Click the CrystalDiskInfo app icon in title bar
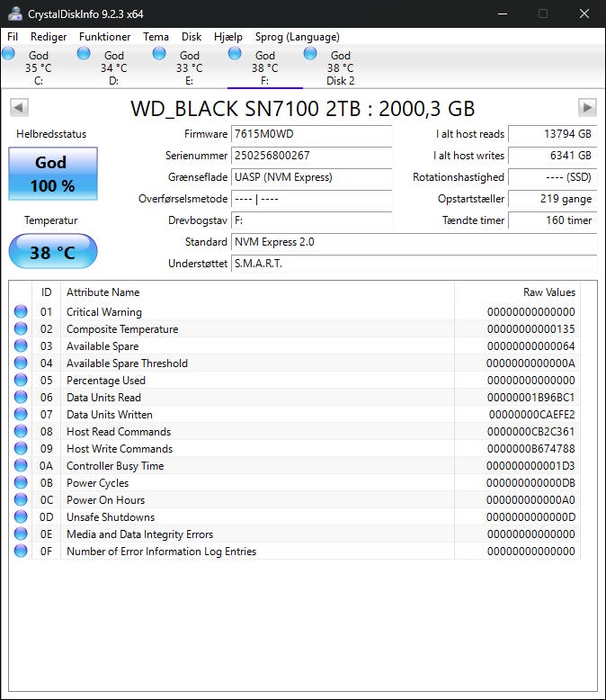 click(x=15, y=13)
